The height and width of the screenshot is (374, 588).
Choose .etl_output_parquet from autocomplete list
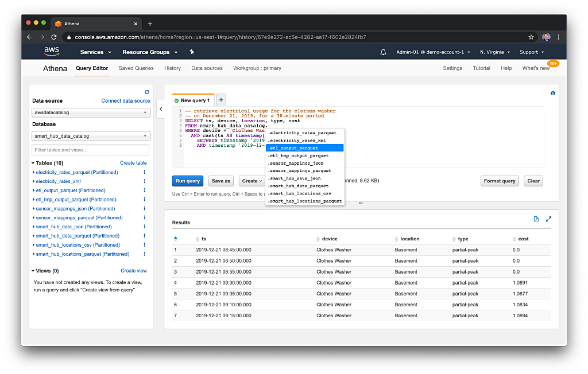(x=304, y=148)
